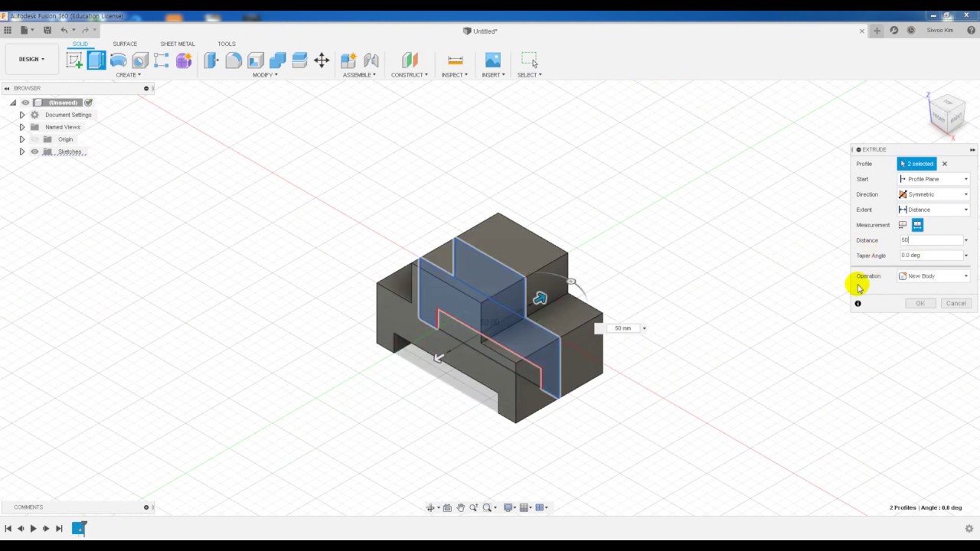Click the 2 selected profile button

917,164
